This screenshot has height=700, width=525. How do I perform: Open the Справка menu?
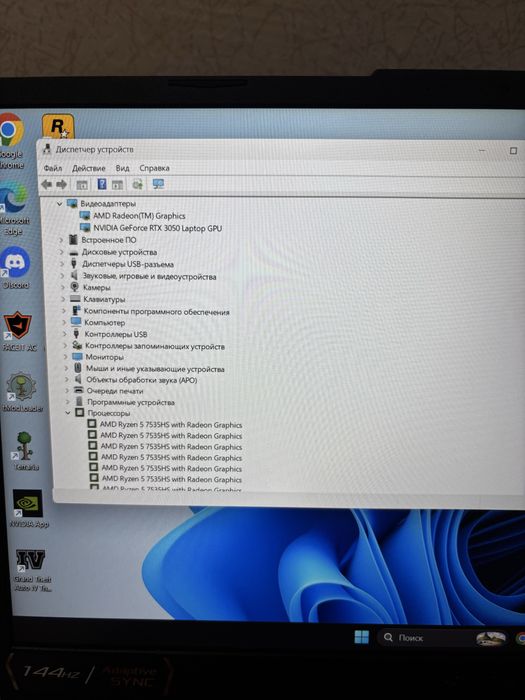click(x=154, y=168)
